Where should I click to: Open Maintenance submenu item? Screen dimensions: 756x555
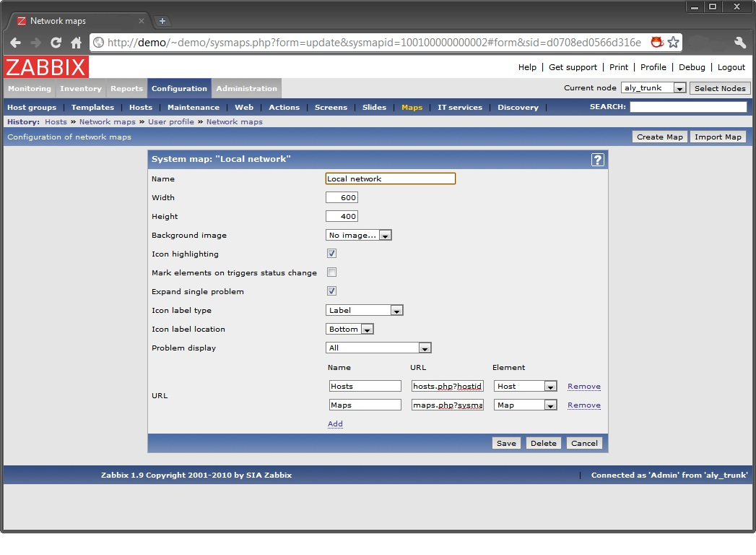tap(194, 107)
